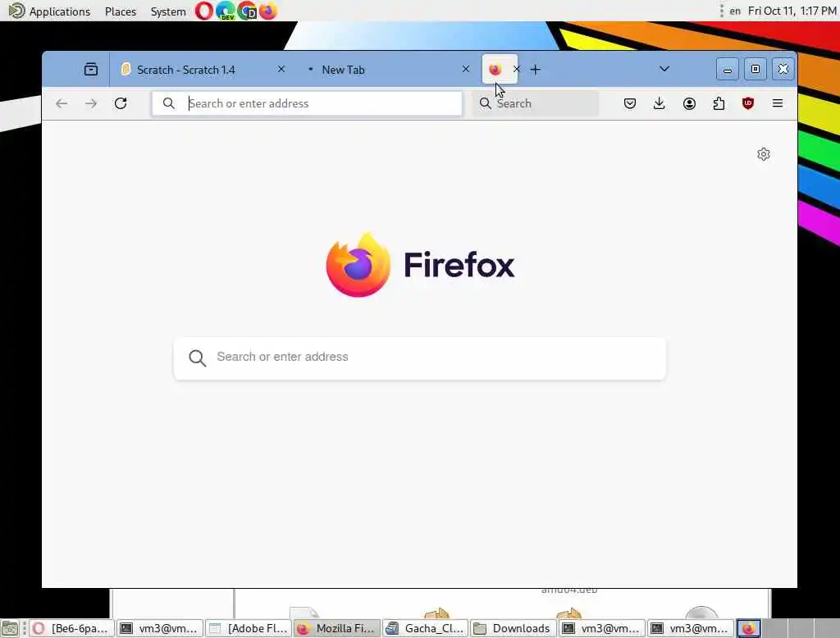
Task: Open the Downloads panel
Action: click(x=660, y=103)
